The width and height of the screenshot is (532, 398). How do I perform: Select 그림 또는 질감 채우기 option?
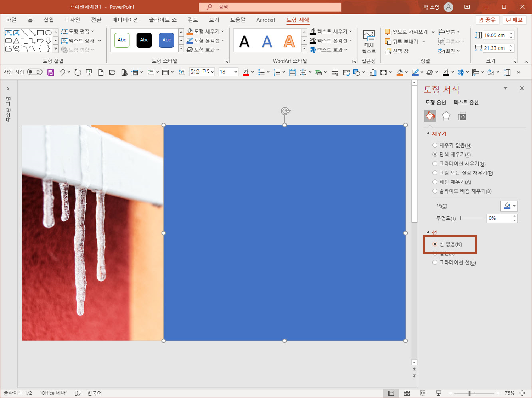pos(435,173)
